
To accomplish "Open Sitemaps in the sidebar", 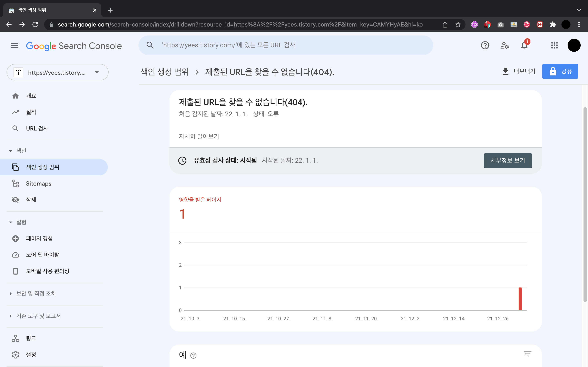I will pyautogui.click(x=39, y=183).
